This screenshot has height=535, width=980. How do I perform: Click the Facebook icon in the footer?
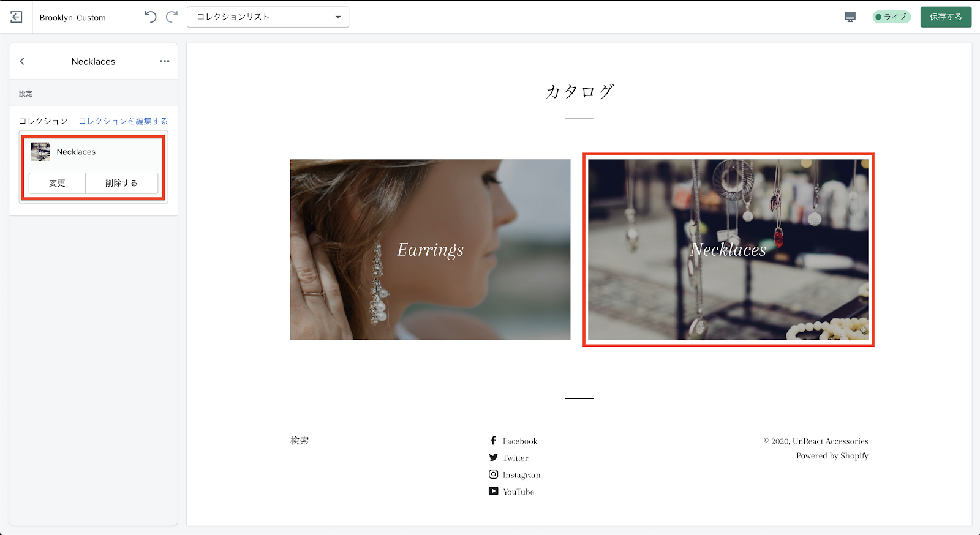pos(493,441)
